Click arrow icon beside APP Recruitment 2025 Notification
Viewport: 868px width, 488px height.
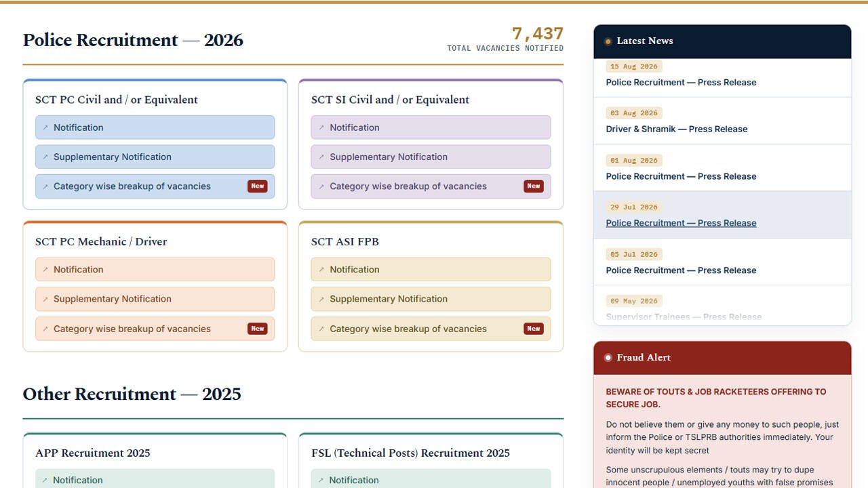pos(45,480)
